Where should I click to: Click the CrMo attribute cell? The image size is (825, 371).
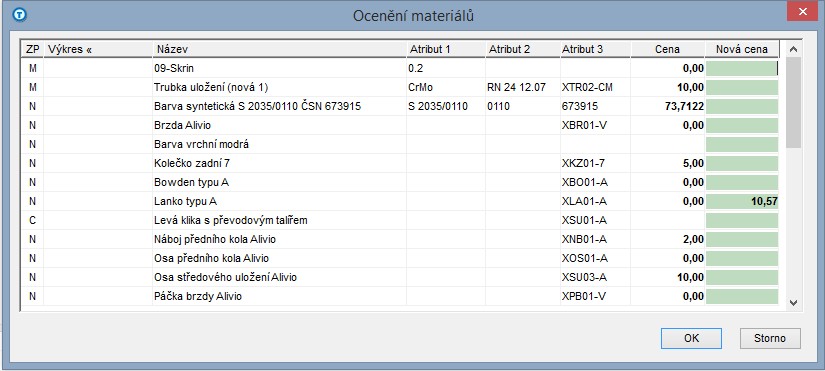point(420,87)
